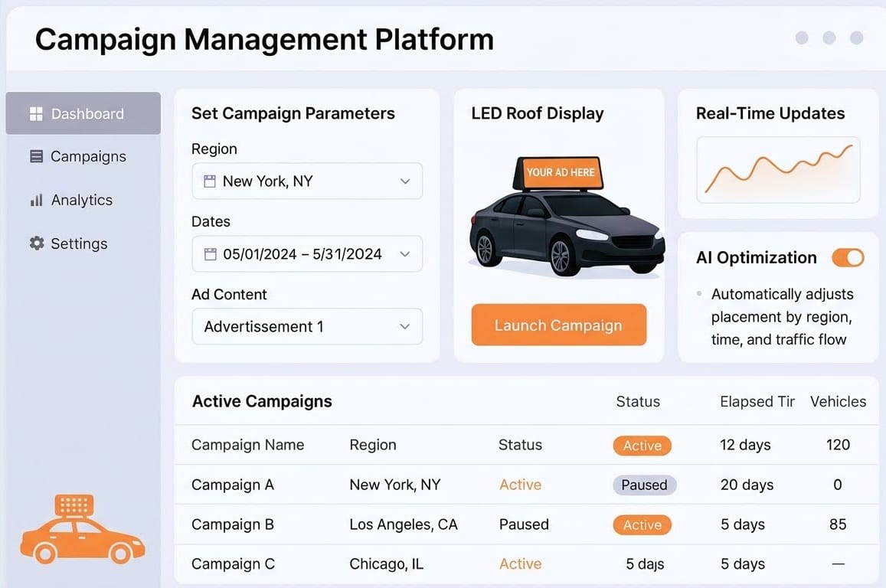
Task: Click the Active link for Campaign C
Action: point(520,563)
